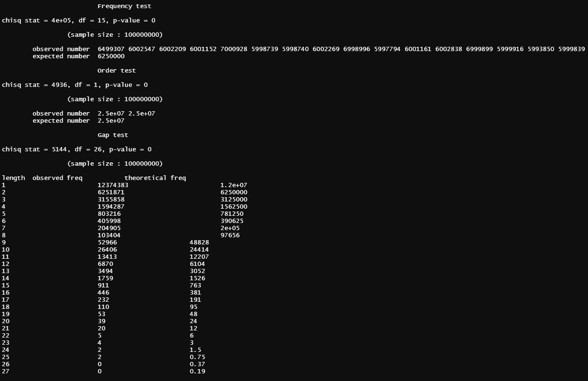Click observed value 6499307
Screen dimensions: 588x381
coord(111,49)
